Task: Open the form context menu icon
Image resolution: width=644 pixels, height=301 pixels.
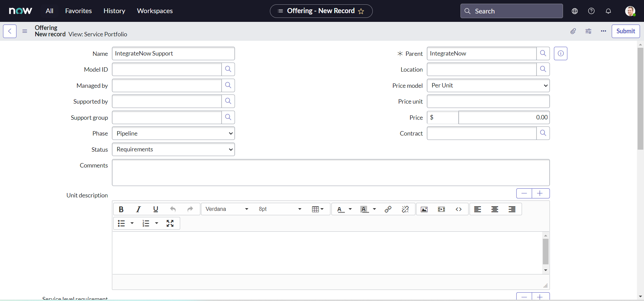Action: click(x=25, y=31)
